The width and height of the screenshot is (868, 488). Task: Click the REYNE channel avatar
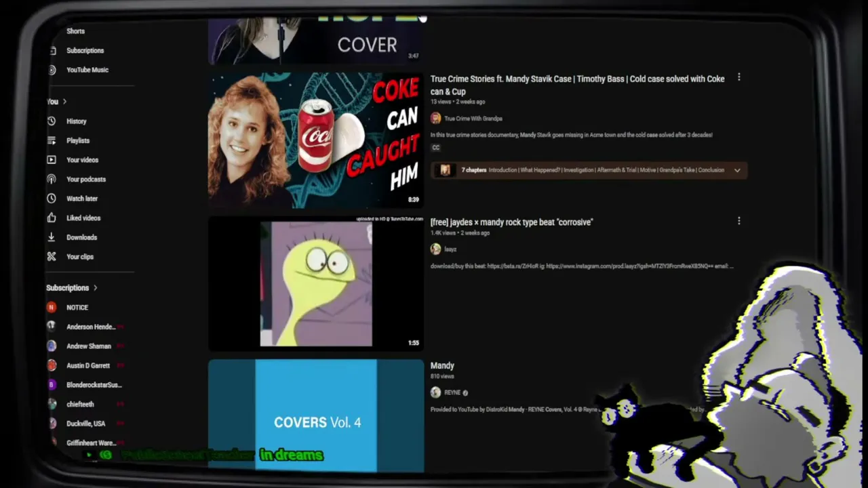click(435, 392)
